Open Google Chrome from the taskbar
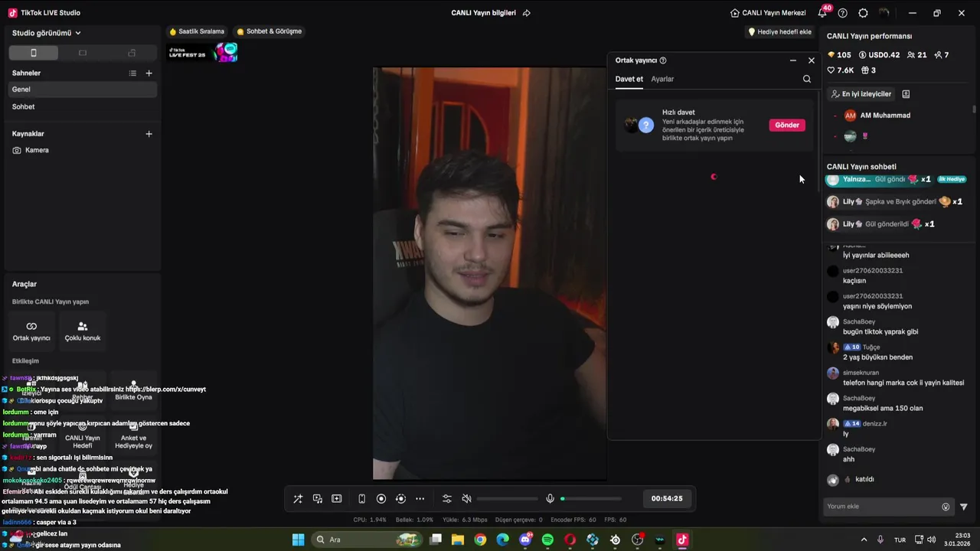 (480, 540)
